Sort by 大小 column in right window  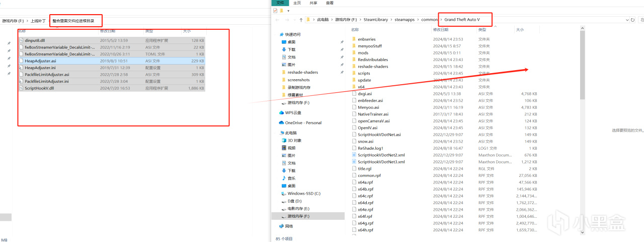pos(519,30)
